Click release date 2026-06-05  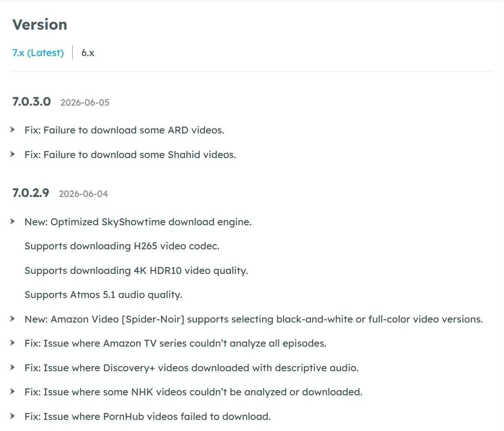click(x=85, y=102)
